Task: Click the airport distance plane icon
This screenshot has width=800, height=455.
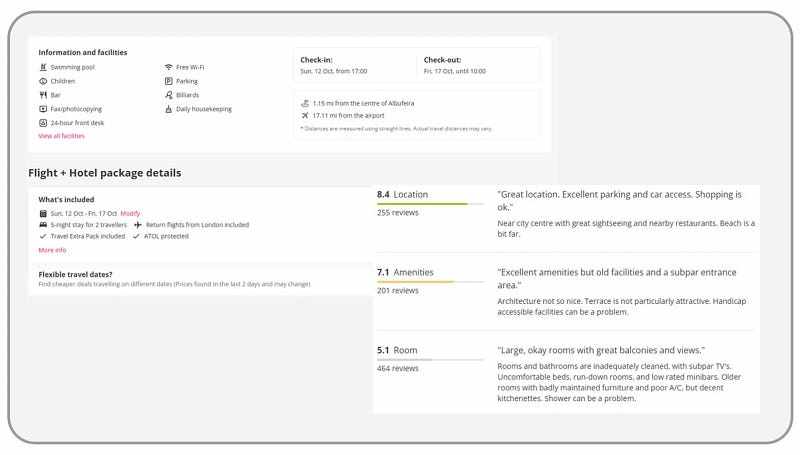Action: (305, 115)
